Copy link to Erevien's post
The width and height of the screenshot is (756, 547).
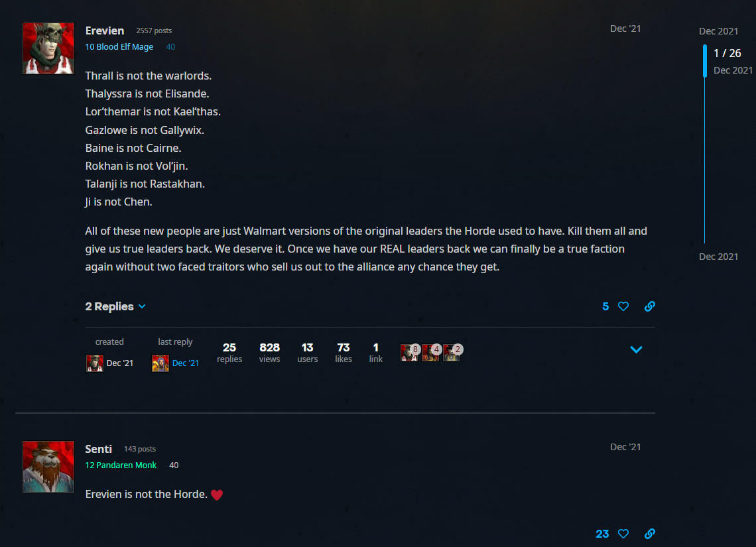650,306
